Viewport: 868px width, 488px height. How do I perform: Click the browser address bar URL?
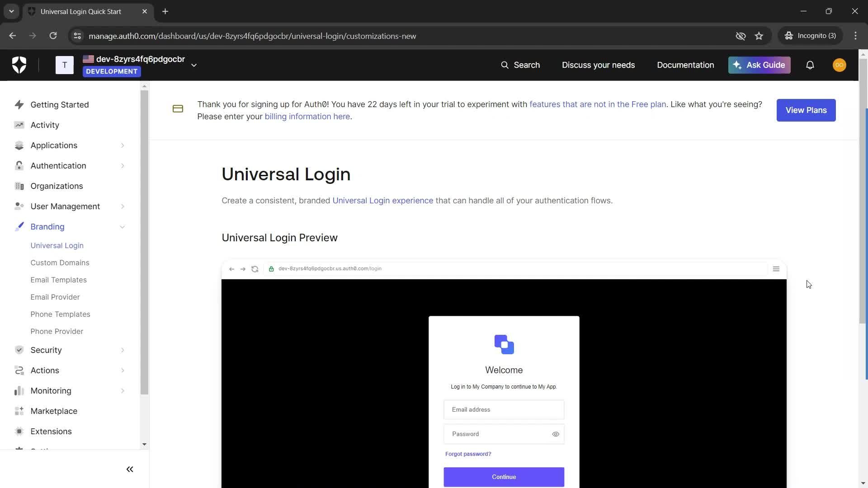point(252,36)
